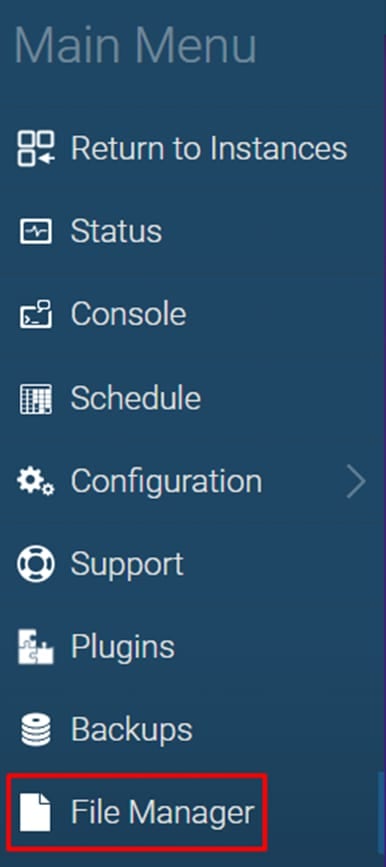Click the Backups stacked disks icon
The image size is (386, 867).
(36, 730)
